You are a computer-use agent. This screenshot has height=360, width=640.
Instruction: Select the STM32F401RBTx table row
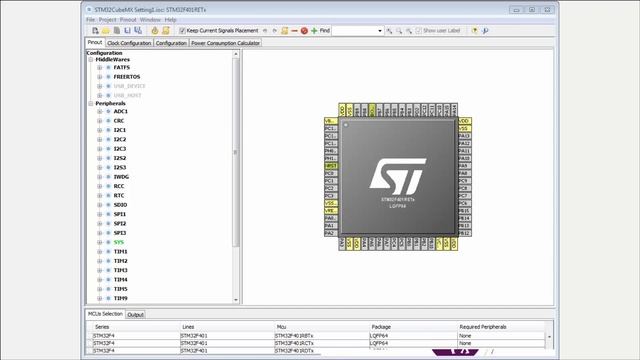318,336
